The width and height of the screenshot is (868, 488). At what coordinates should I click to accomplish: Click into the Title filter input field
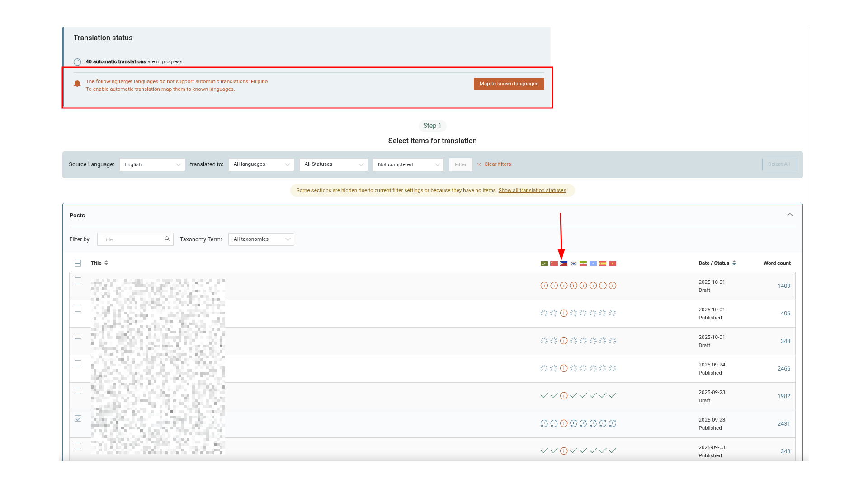[x=131, y=239]
